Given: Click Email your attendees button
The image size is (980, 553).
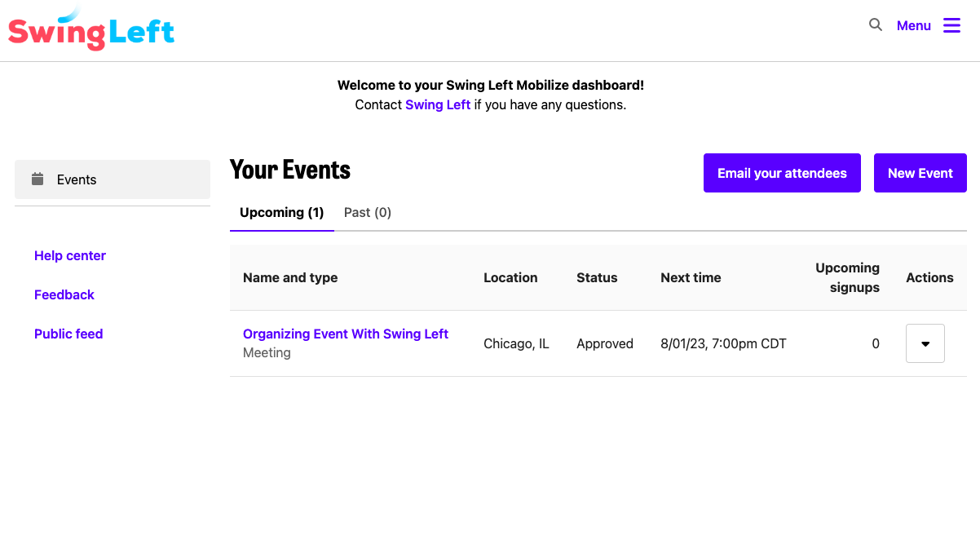Looking at the screenshot, I should click(782, 173).
